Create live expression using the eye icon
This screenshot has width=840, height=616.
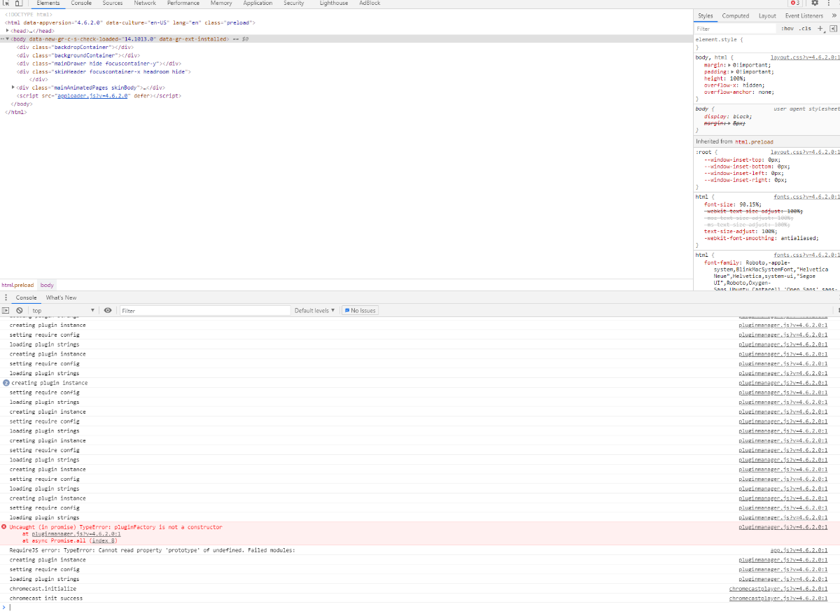pyautogui.click(x=108, y=310)
